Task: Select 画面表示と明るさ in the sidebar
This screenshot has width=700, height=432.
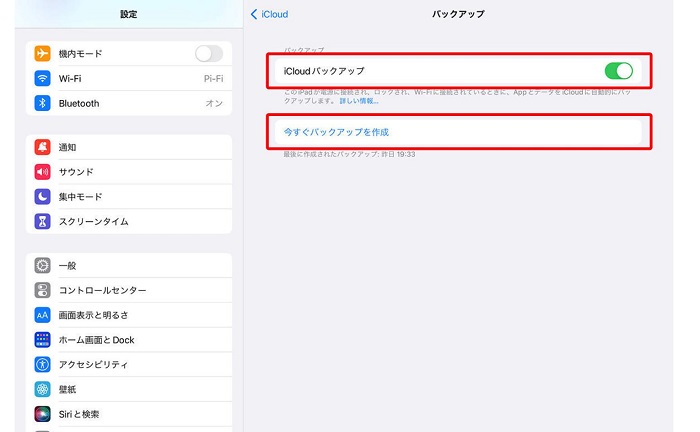Action: click(x=129, y=315)
